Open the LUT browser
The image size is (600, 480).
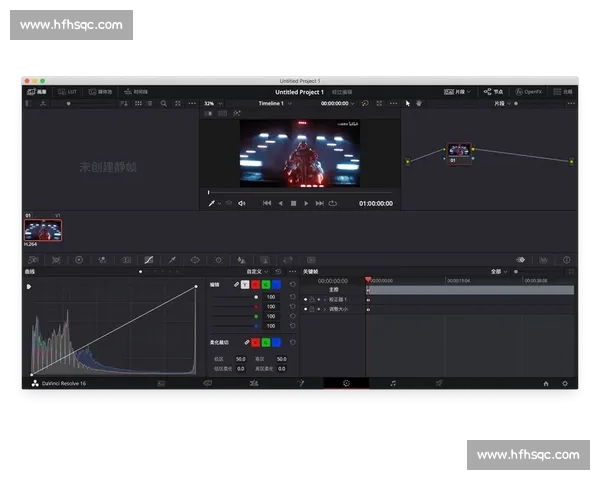pos(67,92)
